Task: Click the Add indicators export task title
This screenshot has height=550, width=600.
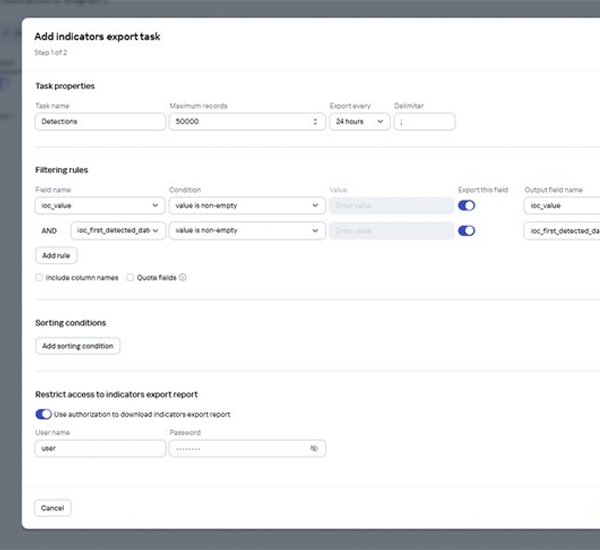Action: click(x=97, y=36)
